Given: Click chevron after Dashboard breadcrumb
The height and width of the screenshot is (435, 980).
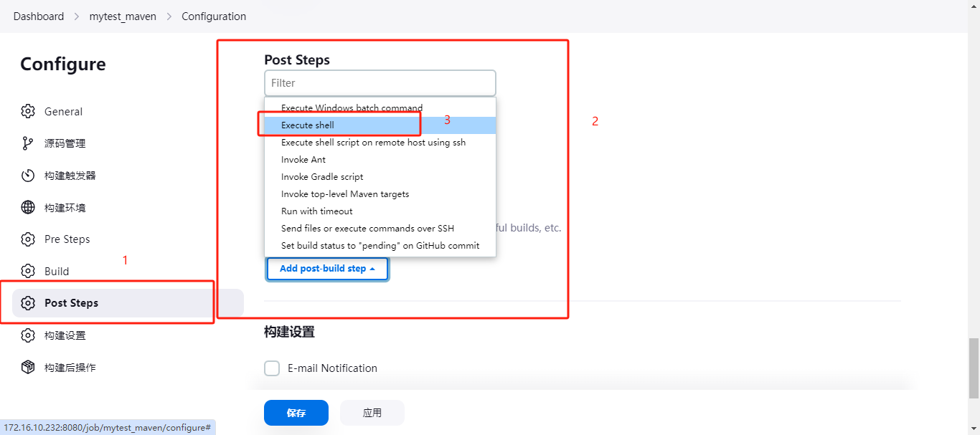Looking at the screenshot, I should [77, 16].
